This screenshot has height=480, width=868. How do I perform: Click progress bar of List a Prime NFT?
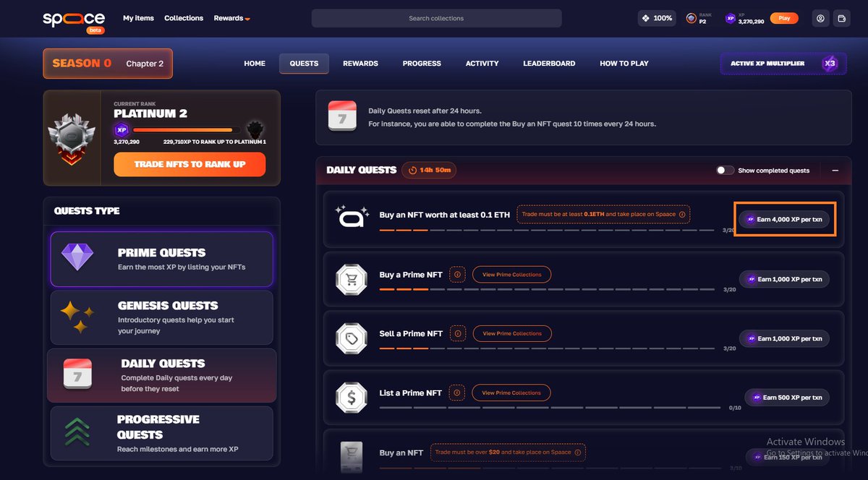[x=550, y=408]
